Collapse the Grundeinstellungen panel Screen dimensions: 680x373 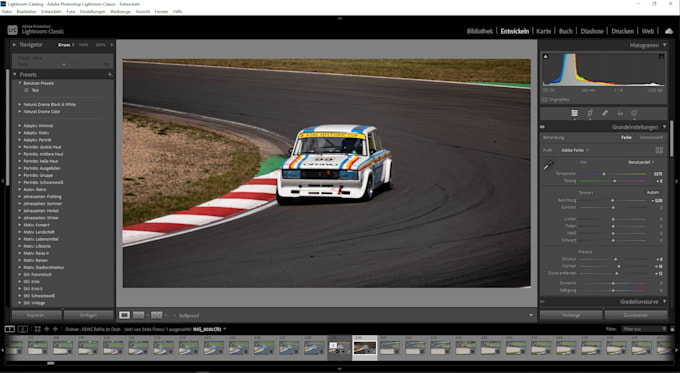point(664,127)
